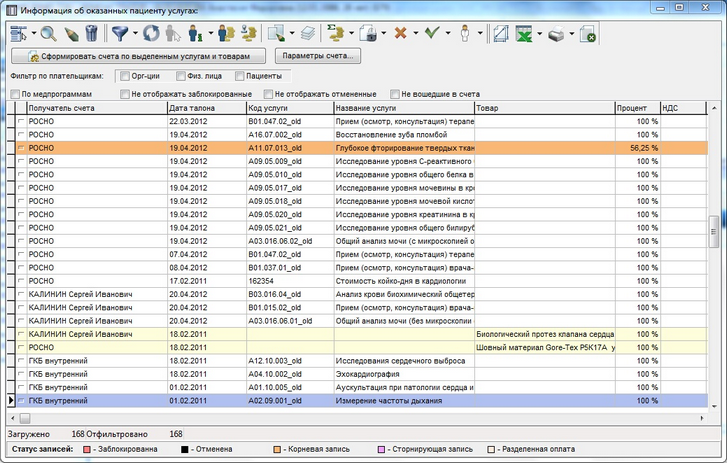Open dropdown beside sigma coins icon
The height and width of the screenshot is (463, 727).
click(351, 33)
